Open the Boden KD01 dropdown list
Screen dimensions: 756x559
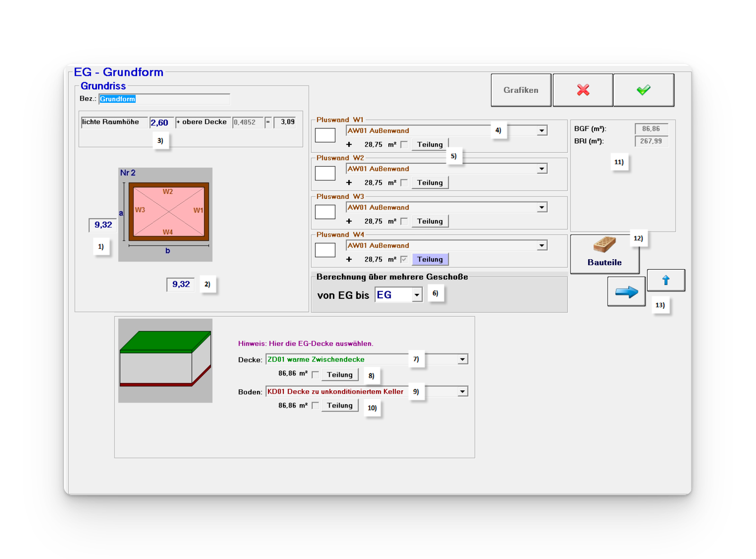click(x=462, y=392)
